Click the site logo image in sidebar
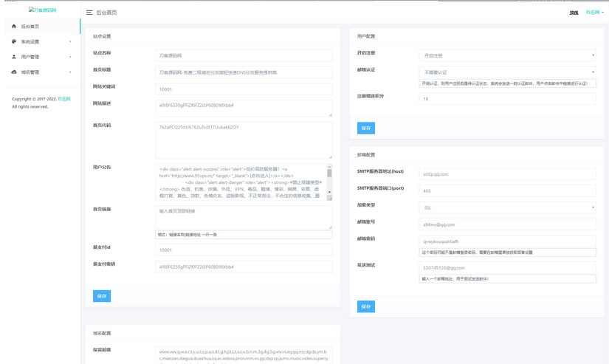The height and width of the screenshot is (364, 609). click(42, 10)
